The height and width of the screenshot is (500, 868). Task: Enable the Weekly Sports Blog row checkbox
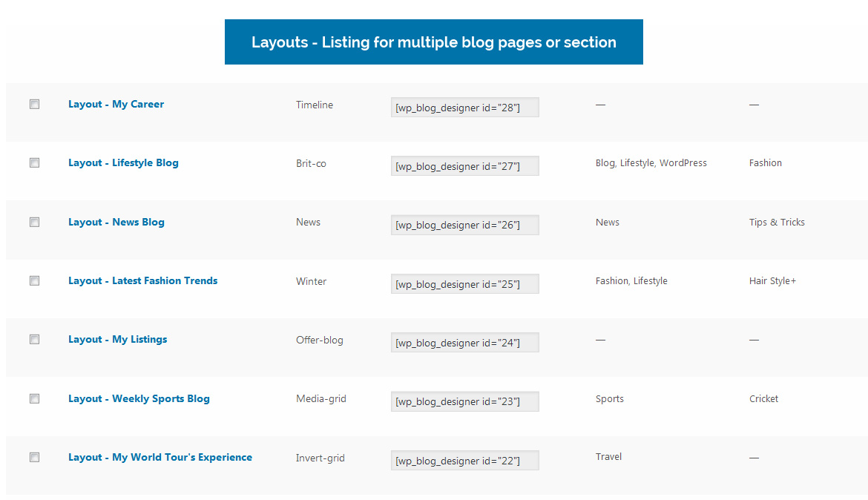34,398
